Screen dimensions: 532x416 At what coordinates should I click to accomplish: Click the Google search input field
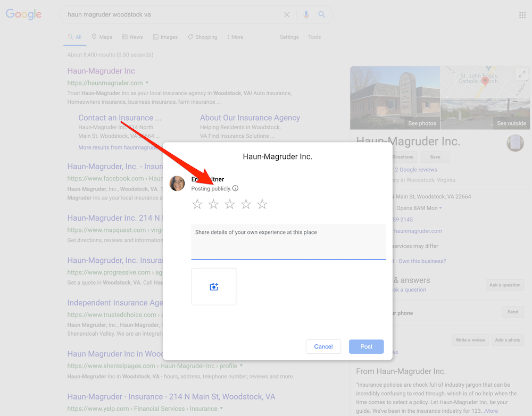pyautogui.click(x=173, y=14)
